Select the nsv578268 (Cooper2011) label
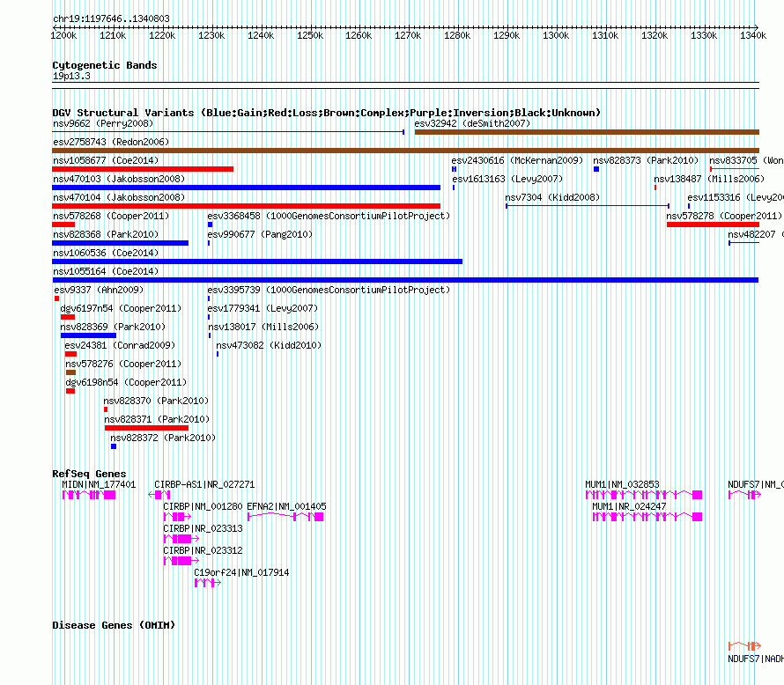 coord(111,216)
